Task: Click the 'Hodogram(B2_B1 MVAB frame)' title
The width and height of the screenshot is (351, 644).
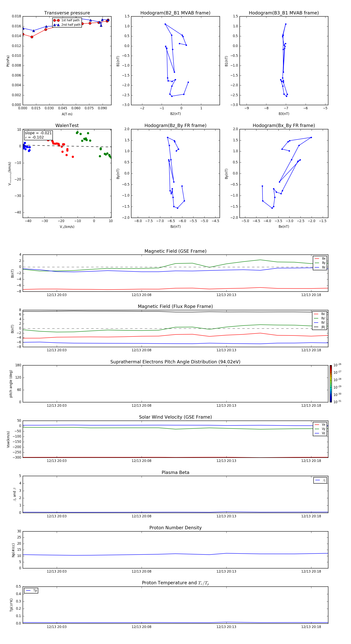Action: click(x=175, y=13)
